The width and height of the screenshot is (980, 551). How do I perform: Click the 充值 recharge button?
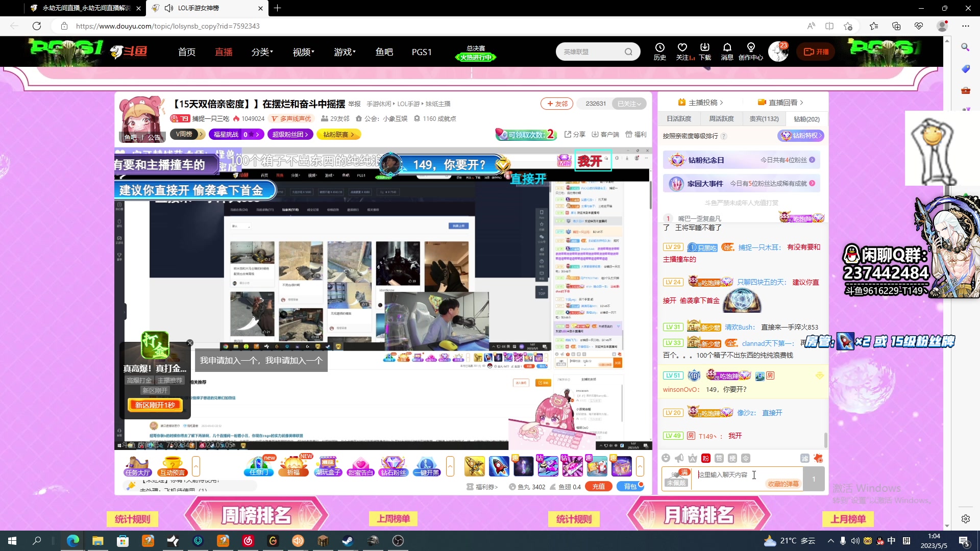599,487
